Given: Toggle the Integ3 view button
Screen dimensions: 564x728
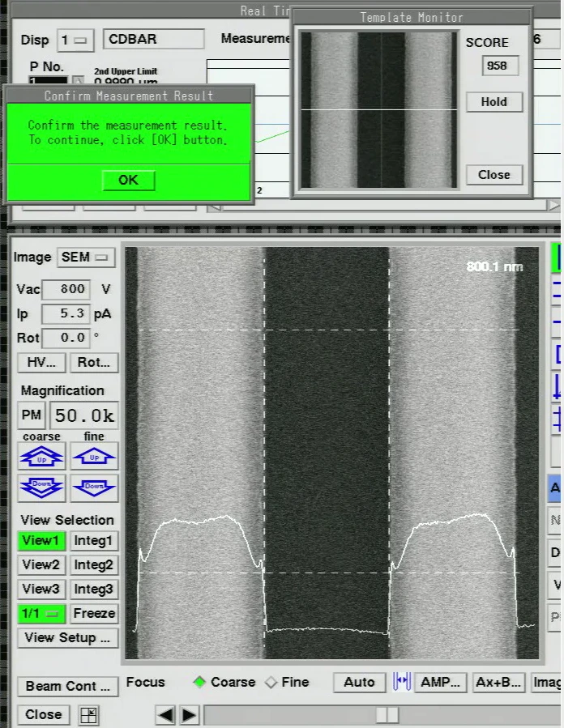Looking at the screenshot, I should click(94, 589).
